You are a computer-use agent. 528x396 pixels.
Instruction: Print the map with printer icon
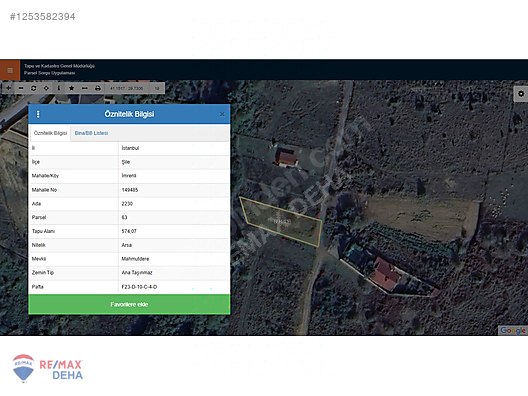[x=98, y=88]
